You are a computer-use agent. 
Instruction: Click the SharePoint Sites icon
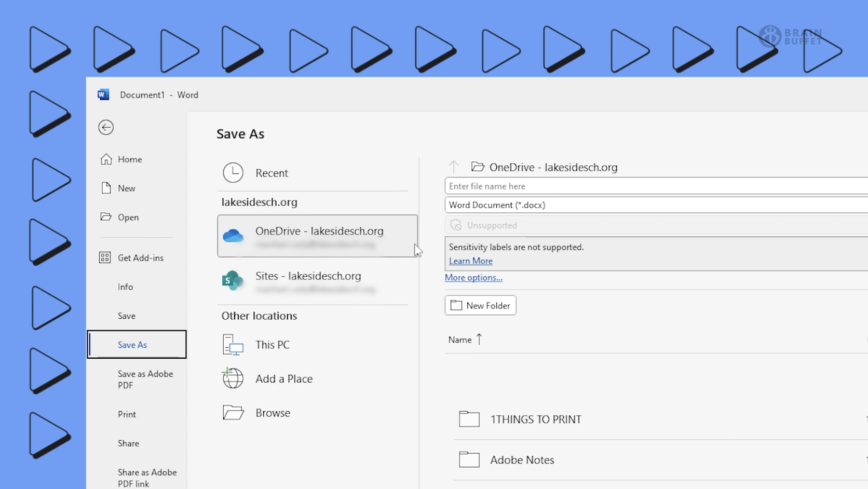click(x=233, y=281)
